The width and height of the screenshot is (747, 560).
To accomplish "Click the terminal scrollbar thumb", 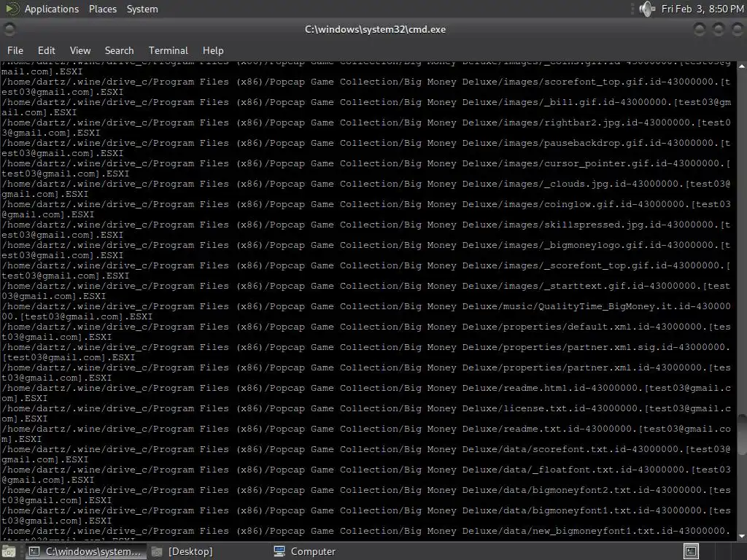I will coord(742,435).
